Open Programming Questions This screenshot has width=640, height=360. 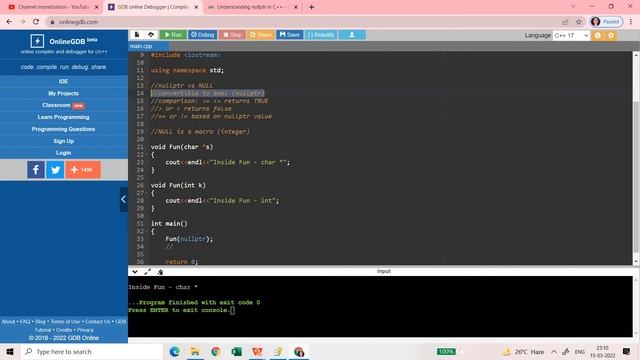(64, 129)
